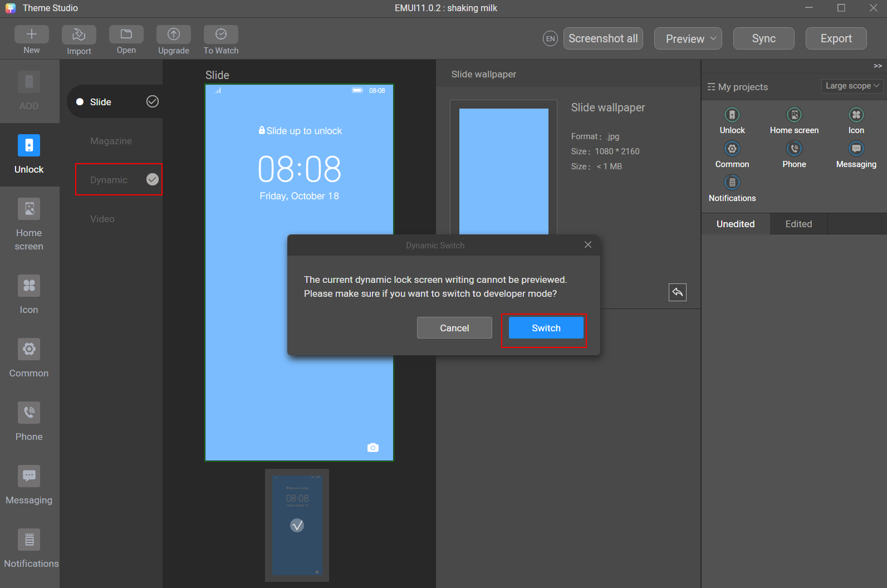Select the Slide radio option

(x=80, y=102)
